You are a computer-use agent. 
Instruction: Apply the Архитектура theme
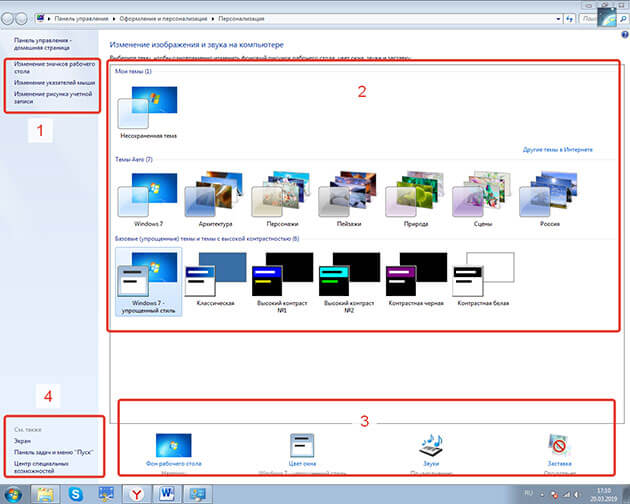pos(215,195)
